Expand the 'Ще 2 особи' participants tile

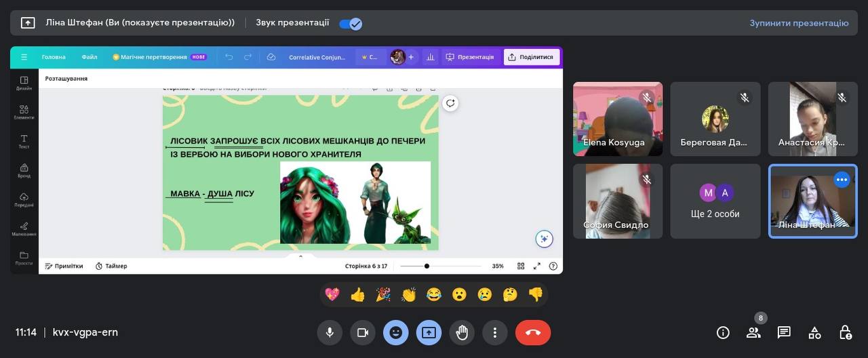[x=715, y=201]
